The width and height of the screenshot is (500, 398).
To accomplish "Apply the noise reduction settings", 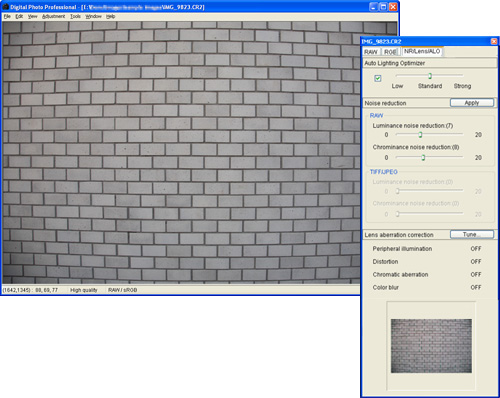I will point(472,103).
